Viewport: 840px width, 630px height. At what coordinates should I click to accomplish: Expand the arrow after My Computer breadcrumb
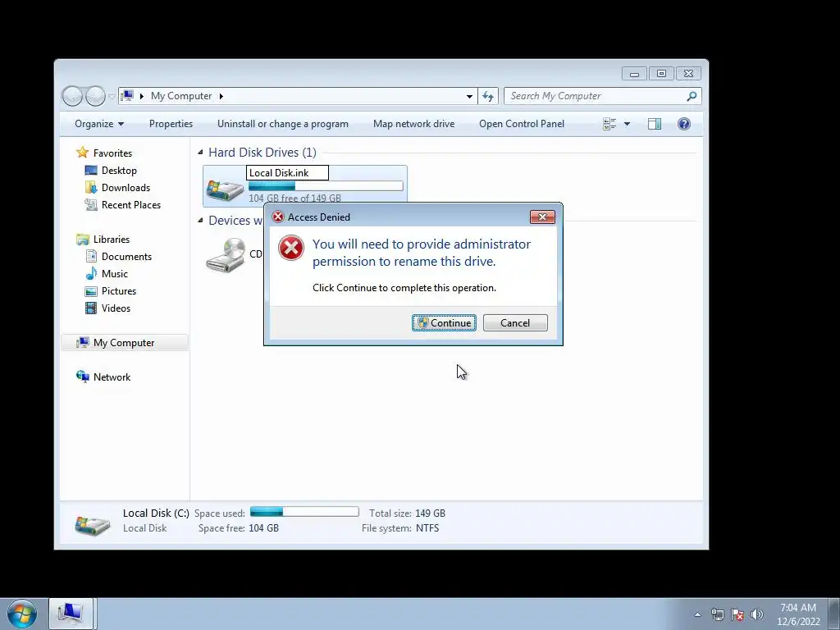click(221, 96)
